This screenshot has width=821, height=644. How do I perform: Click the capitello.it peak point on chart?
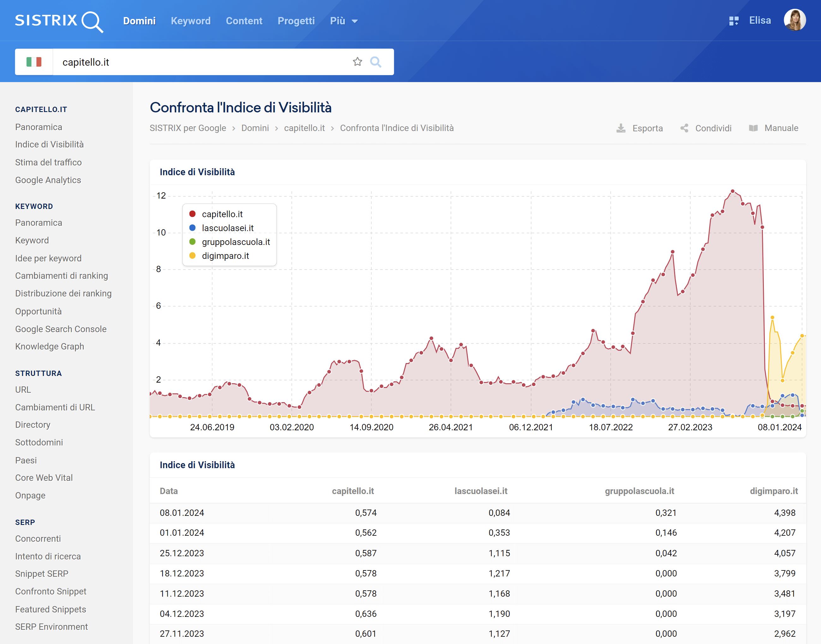tap(732, 191)
